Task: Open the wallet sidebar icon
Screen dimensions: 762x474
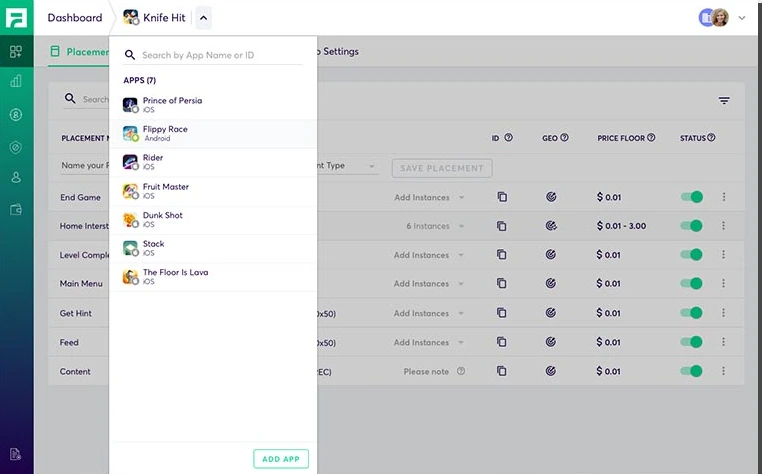Action: (16, 210)
